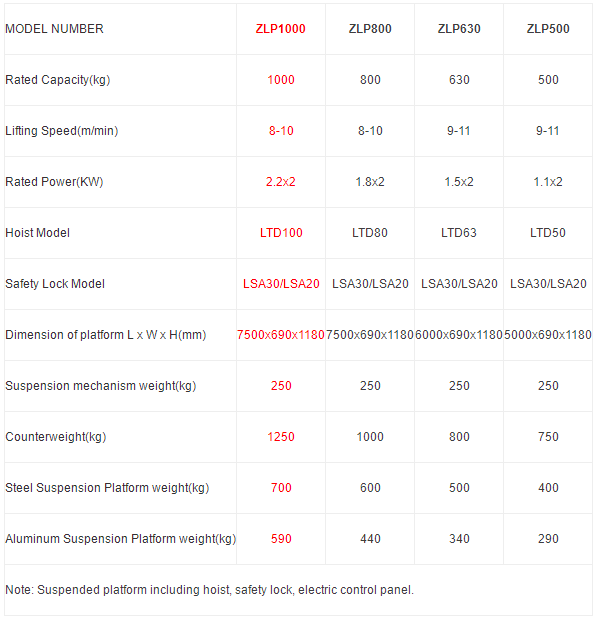Select the red 1000 rated capacity value

[281, 80]
